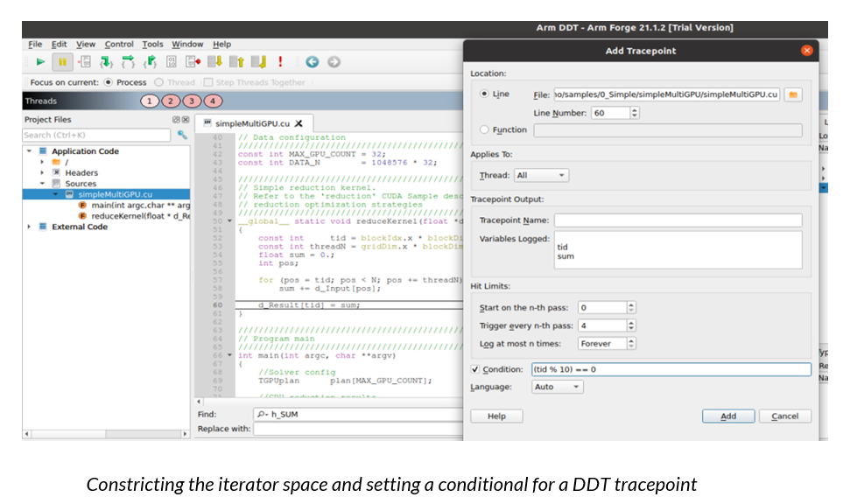The height and width of the screenshot is (504, 843).
Task: Click the search icon in Project Files
Action: [x=182, y=135]
